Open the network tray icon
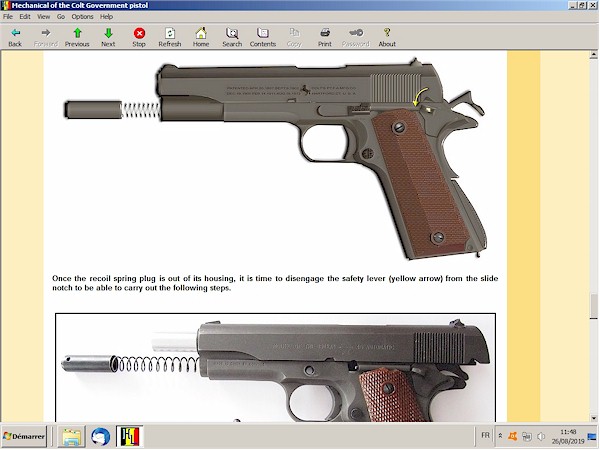This screenshot has height=450, width=600. 527,436
